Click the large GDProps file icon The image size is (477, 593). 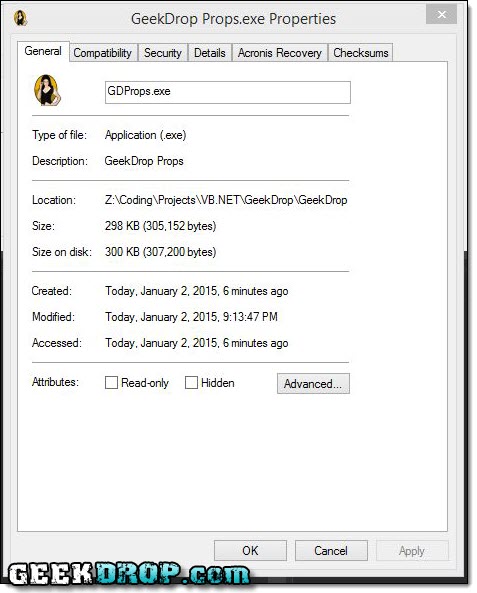[47, 90]
